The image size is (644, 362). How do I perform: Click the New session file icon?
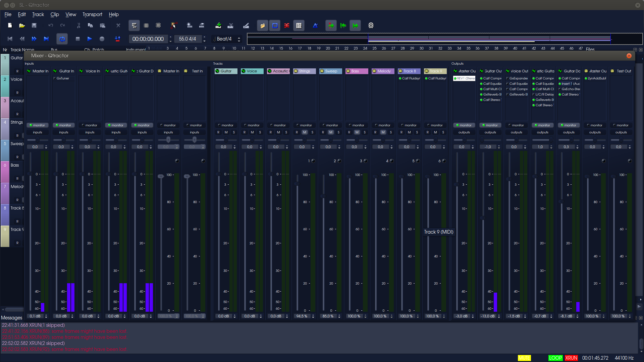coord(10,25)
